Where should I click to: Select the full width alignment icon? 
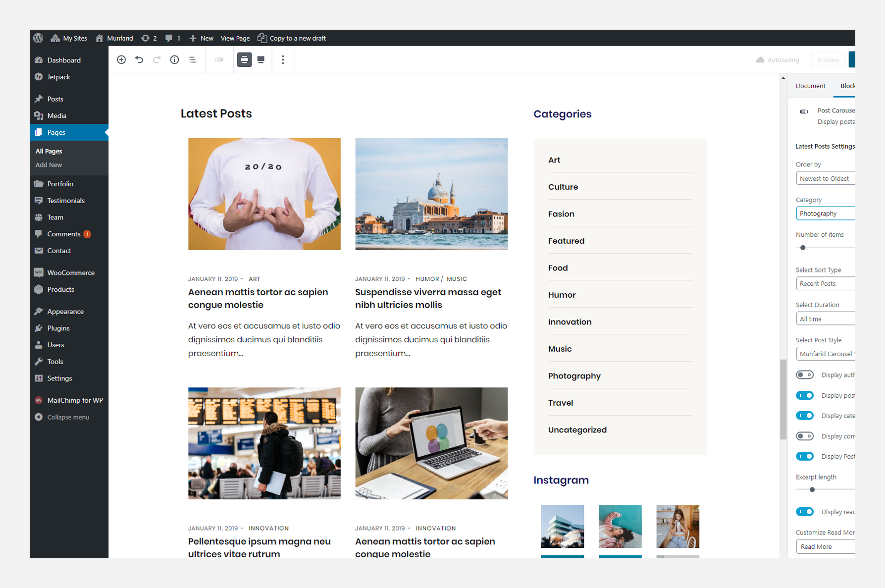point(261,59)
